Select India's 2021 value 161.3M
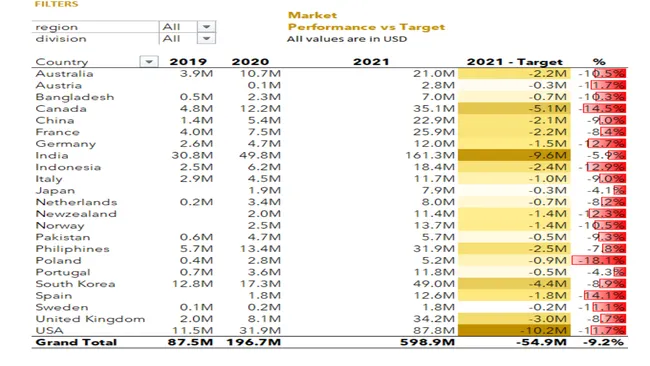The image size is (650, 366). click(x=430, y=155)
